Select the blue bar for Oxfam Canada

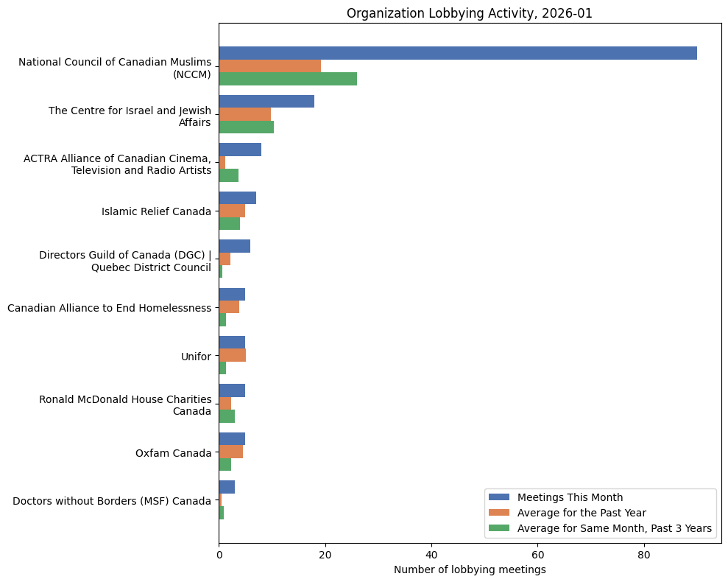click(232, 438)
